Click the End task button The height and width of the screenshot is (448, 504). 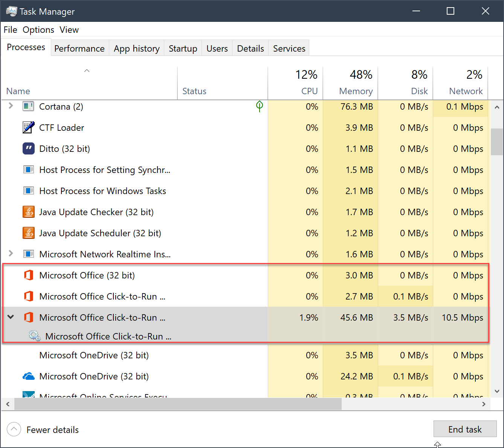click(x=465, y=429)
